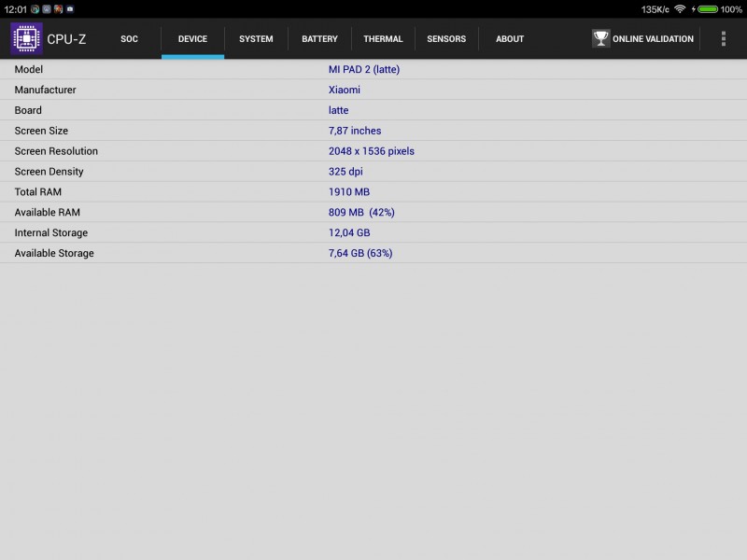
Task: Tap the third notification icon in the status bar
Action: [x=58, y=9]
